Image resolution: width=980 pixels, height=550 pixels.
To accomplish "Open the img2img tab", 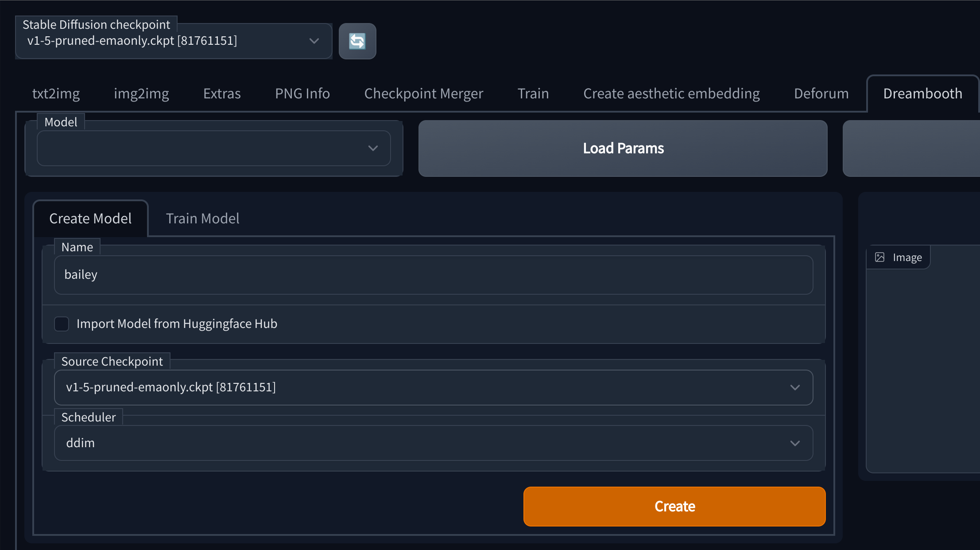I will [x=141, y=94].
